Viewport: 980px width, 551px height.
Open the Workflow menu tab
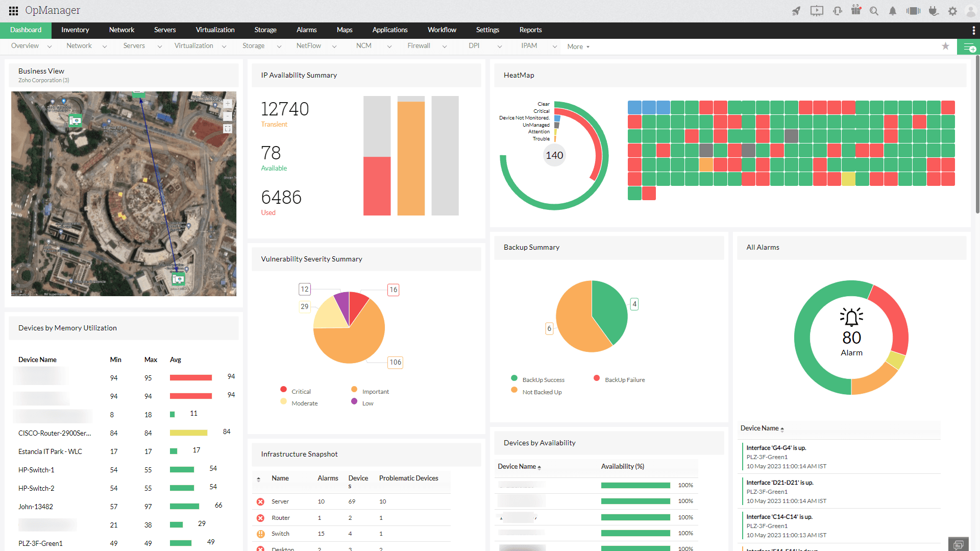pyautogui.click(x=442, y=30)
